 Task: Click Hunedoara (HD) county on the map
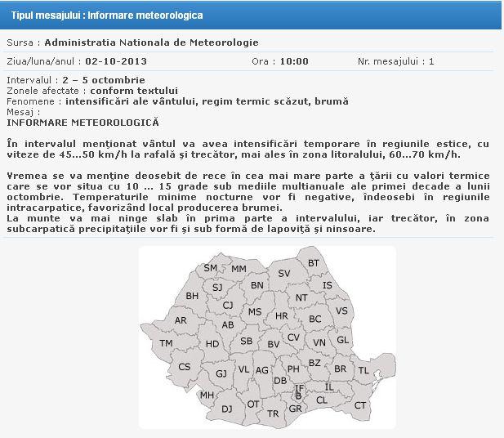212,344
